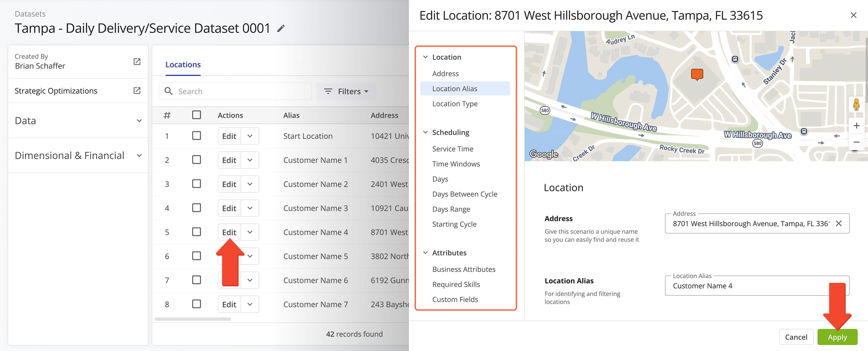Image resolution: width=868 pixels, height=351 pixels.
Task: Check the Customer Name 5 row checkbox
Action: [197, 256]
